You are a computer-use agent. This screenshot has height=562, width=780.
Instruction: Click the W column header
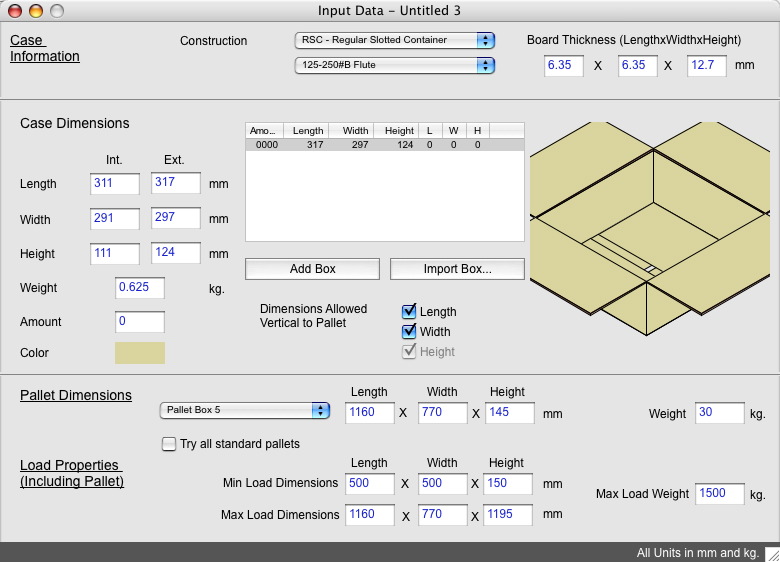pos(453,131)
